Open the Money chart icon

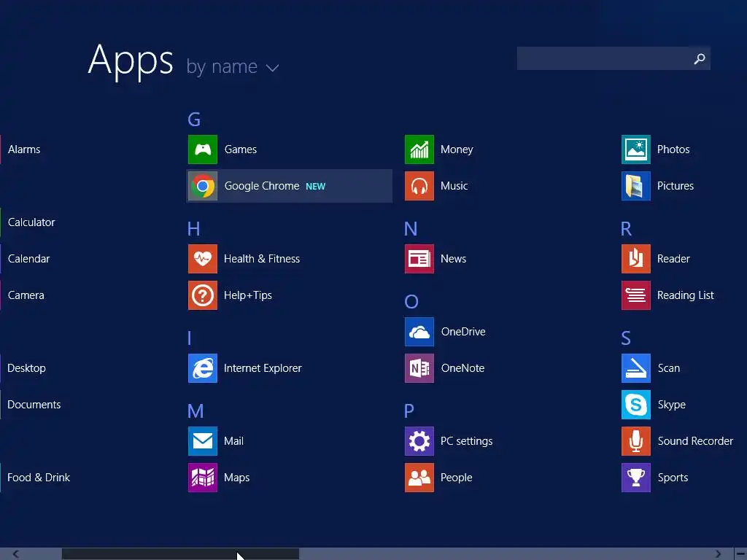coord(419,149)
